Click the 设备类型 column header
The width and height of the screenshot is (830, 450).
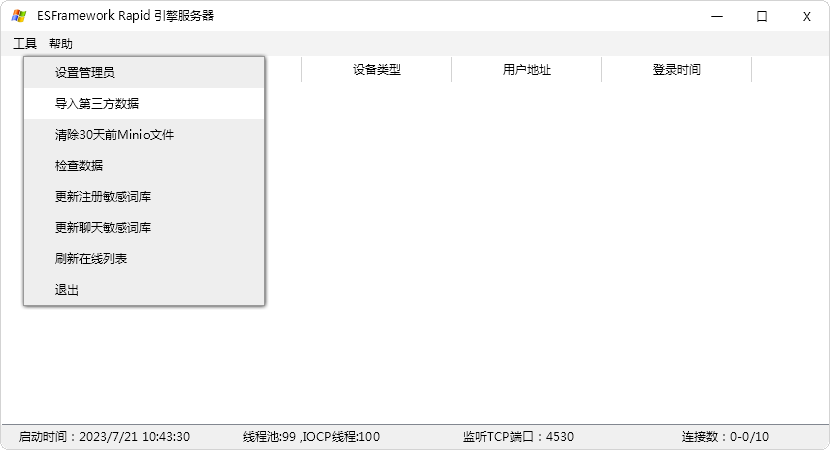(376, 70)
